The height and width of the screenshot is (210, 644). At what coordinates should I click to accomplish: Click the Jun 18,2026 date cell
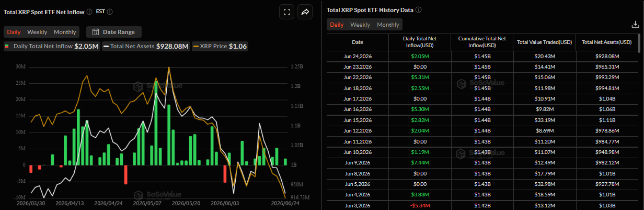(358, 88)
